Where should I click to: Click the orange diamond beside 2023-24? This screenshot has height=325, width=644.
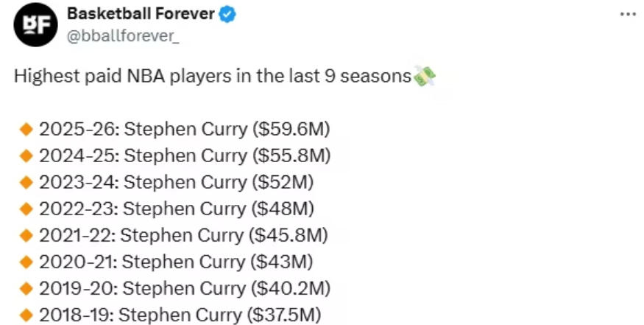[26, 183]
